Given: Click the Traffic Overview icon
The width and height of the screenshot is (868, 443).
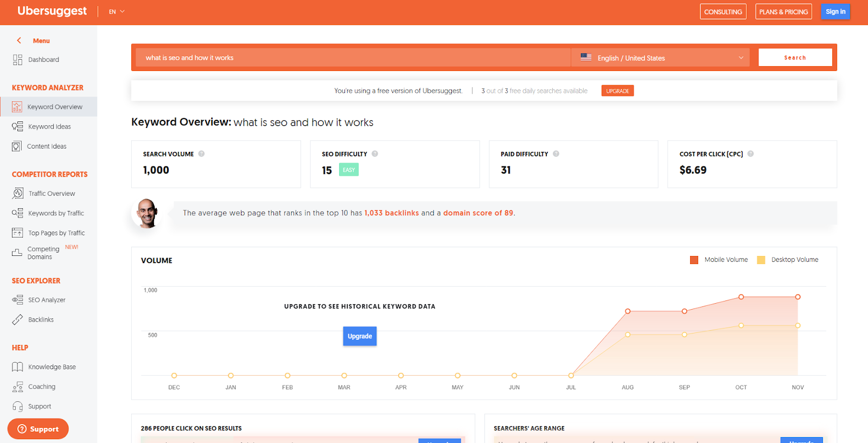Looking at the screenshot, I should click(x=18, y=193).
